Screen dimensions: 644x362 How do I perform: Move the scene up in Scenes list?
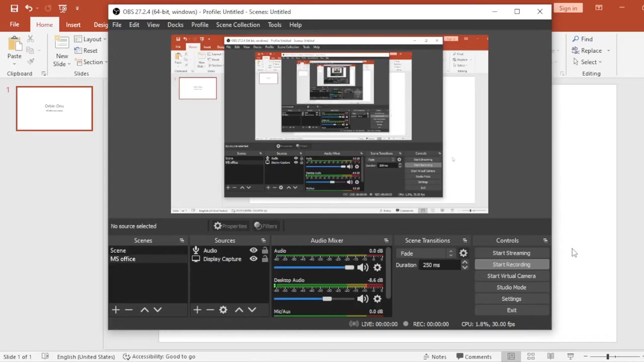coord(144,310)
